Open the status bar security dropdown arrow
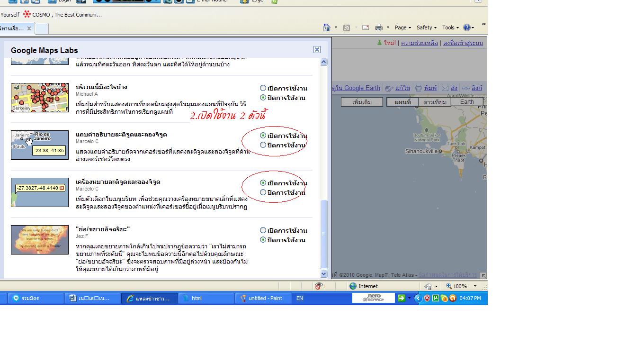Image resolution: width=644 pixels, height=364 pixels. (x=436, y=286)
